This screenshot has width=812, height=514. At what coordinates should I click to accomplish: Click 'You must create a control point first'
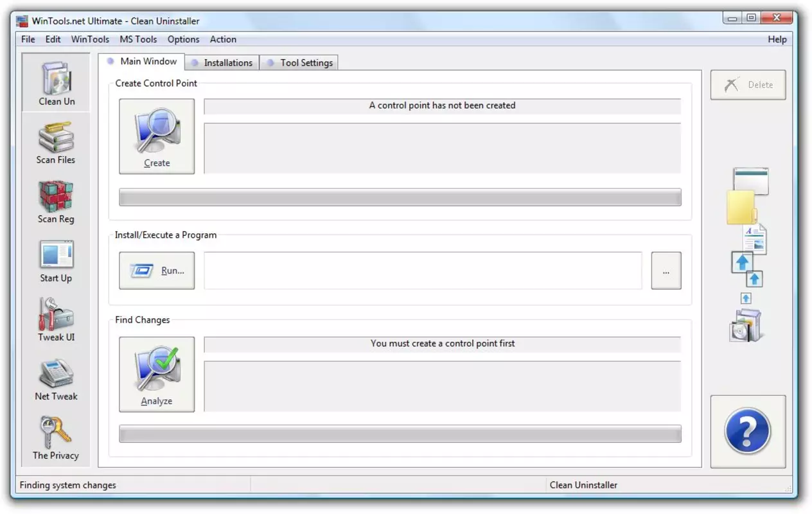point(443,343)
